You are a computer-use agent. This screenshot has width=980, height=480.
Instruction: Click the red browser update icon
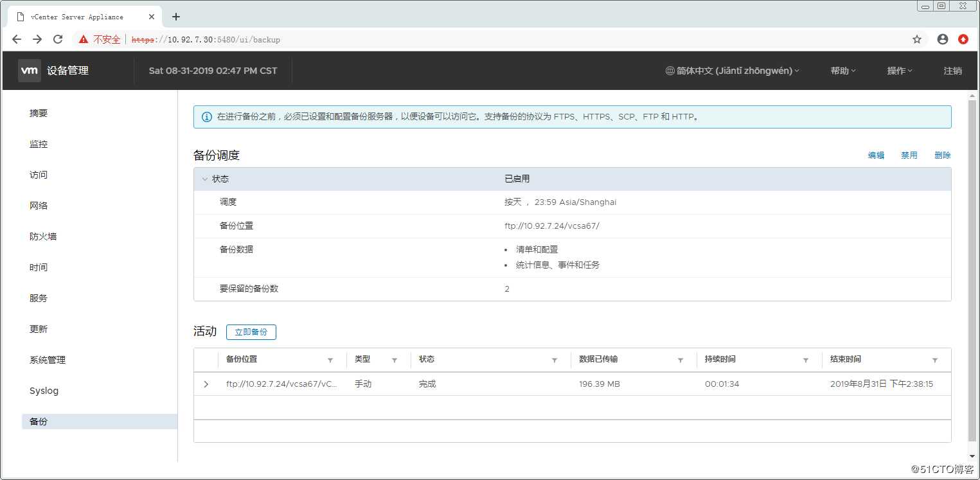tap(963, 39)
